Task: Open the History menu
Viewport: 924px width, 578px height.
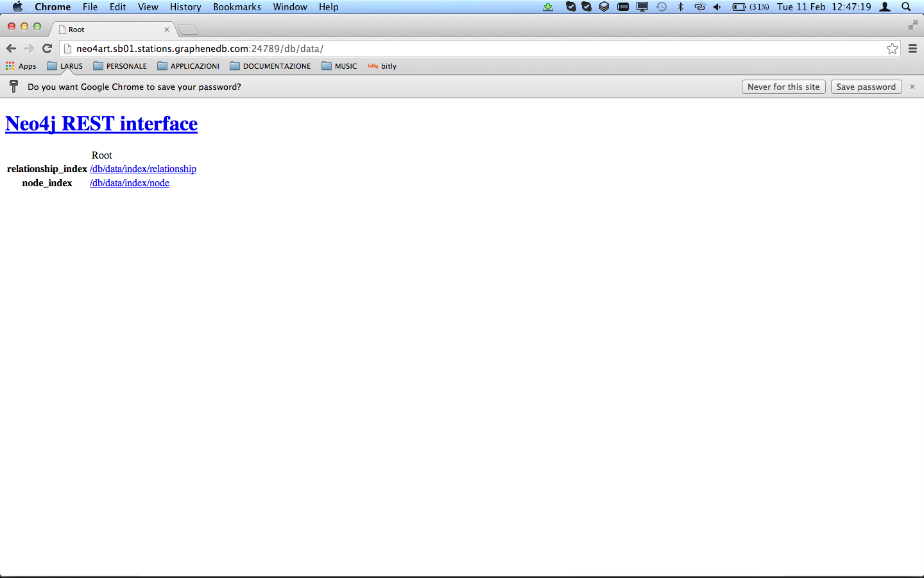Action: [x=185, y=7]
